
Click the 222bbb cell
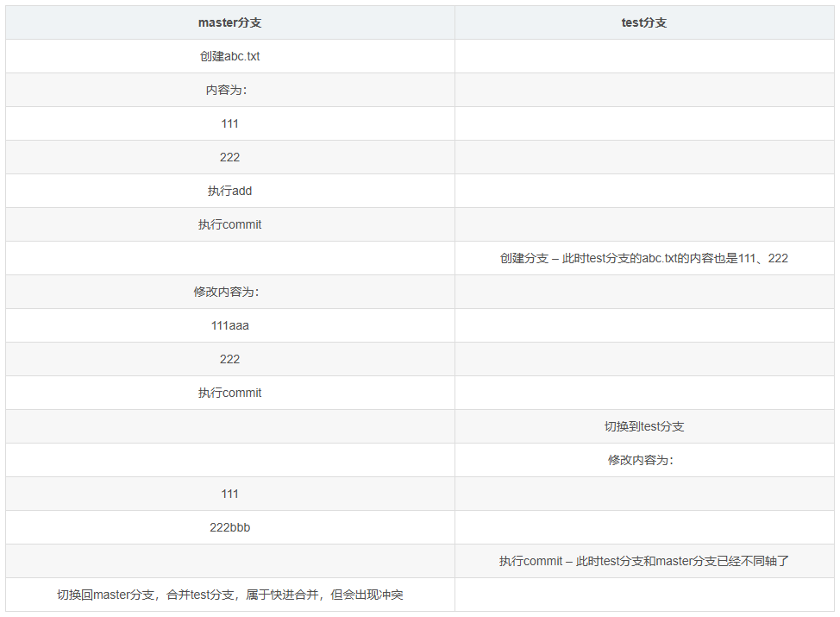tap(229, 527)
